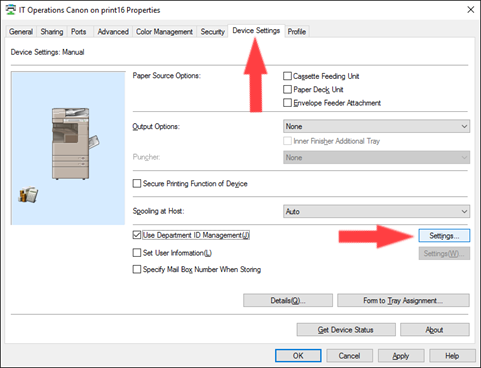Check Envelope Feeder Attachment
The image size is (481, 368).
coord(287,103)
